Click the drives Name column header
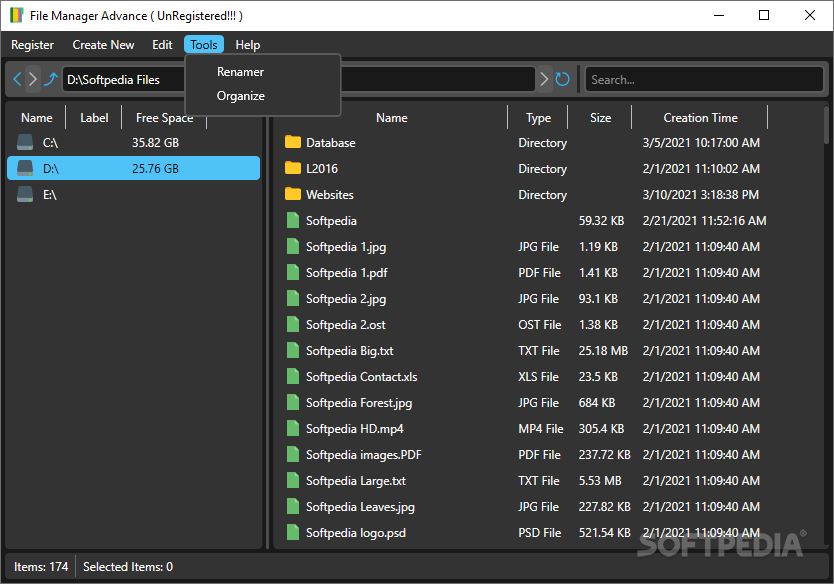 point(37,118)
